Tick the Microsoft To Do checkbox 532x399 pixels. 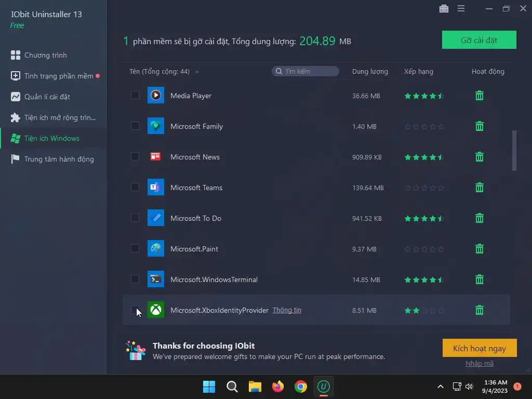pos(135,218)
